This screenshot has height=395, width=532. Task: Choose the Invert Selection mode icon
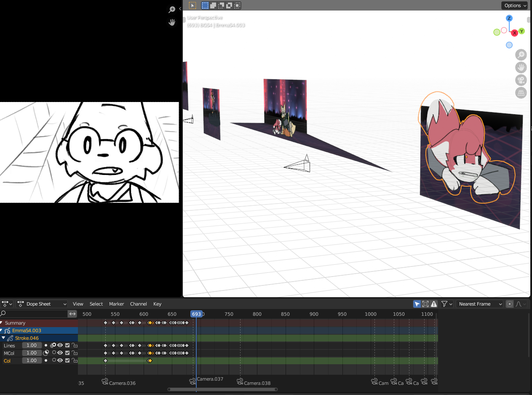(x=229, y=5)
